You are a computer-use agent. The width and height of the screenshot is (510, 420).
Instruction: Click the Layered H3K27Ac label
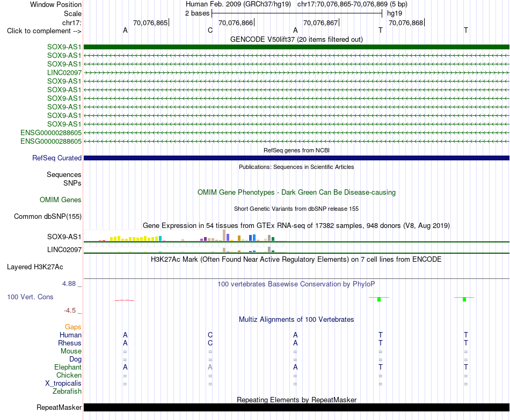pos(35,267)
